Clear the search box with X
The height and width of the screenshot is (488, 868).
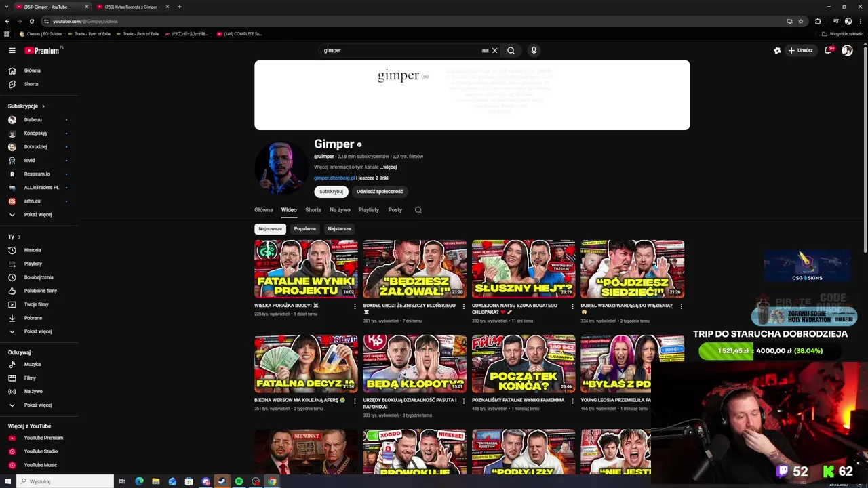click(494, 50)
